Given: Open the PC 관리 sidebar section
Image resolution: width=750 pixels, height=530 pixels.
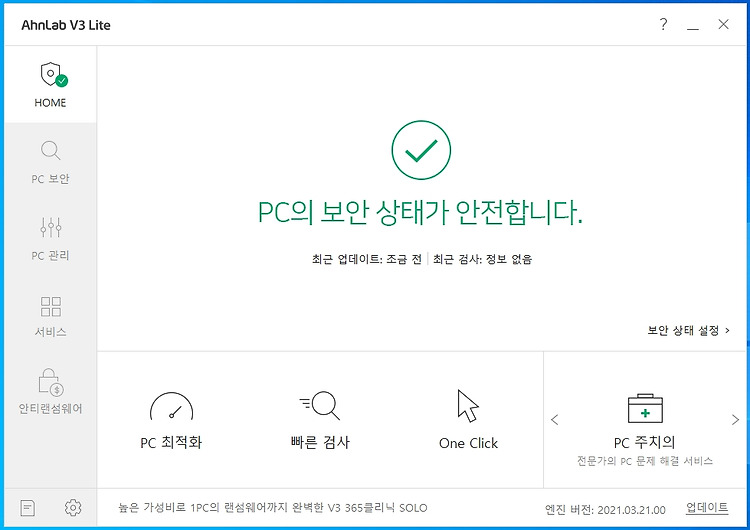Looking at the screenshot, I should coord(50,239).
